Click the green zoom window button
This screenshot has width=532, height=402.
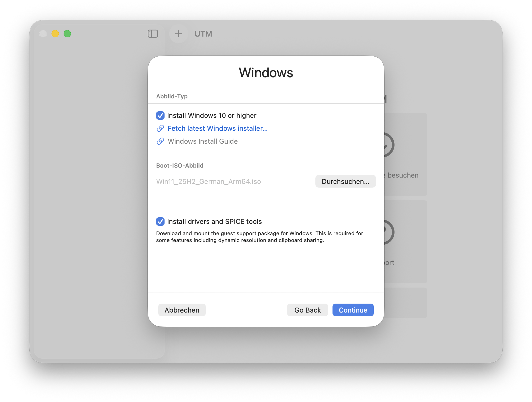click(67, 34)
